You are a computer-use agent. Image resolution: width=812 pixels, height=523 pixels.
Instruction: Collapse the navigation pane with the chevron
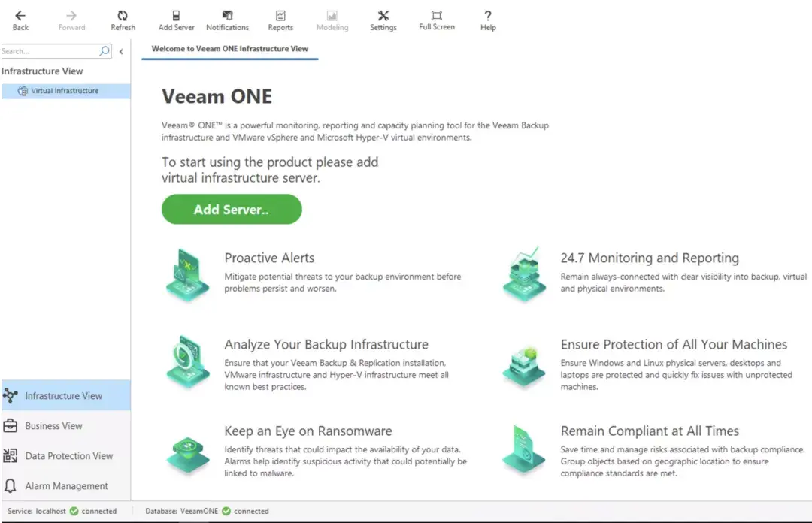coord(120,51)
